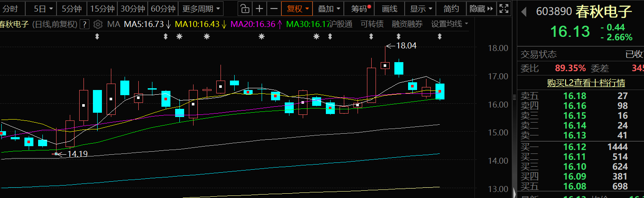Click the event marker icon above 18.04 candle
The image size is (644, 198).
click(x=398, y=37)
